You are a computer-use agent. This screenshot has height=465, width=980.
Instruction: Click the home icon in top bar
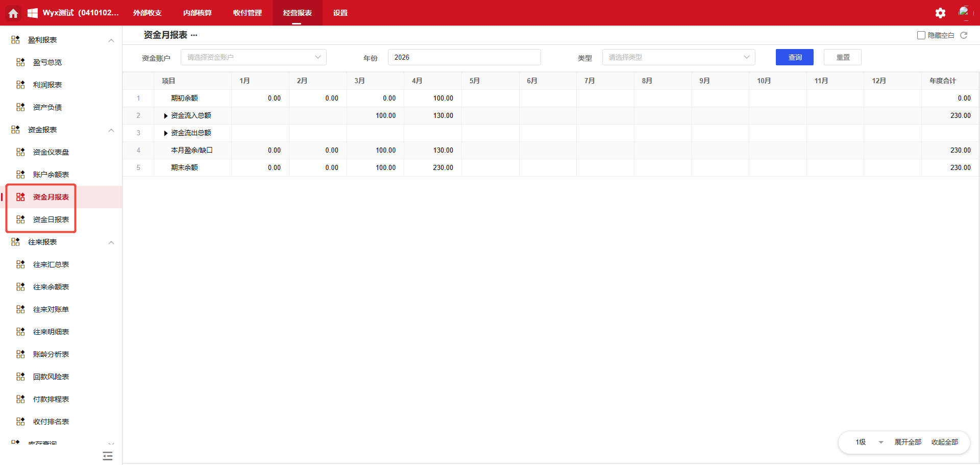pos(13,13)
